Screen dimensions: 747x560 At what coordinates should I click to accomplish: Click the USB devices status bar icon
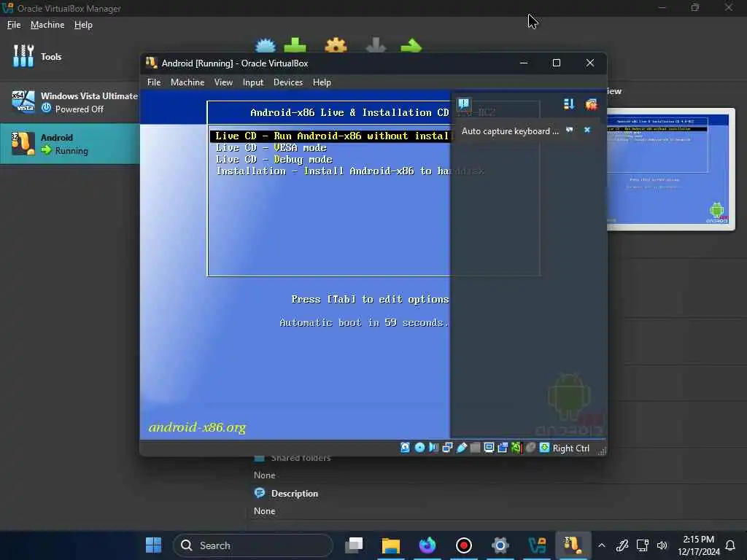pos(461,448)
